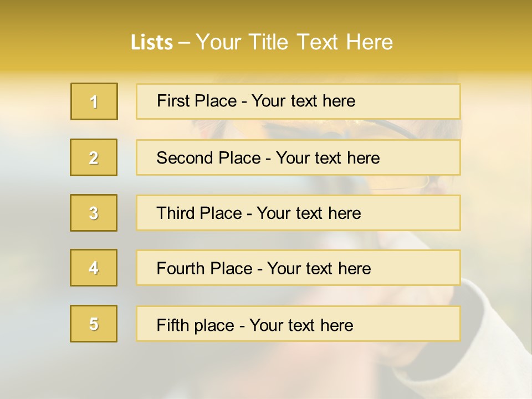The height and width of the screenshot is (399, 532).
Task: Select the number 2 gold square
Action: 94,157
